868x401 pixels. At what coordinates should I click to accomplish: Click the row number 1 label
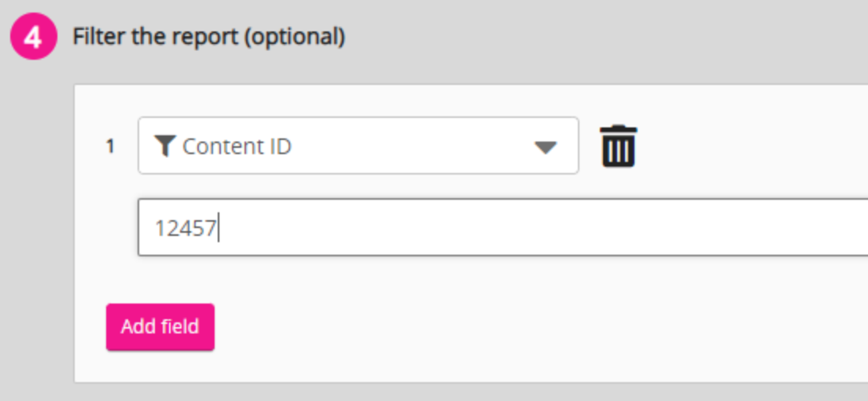click(x=110, y=146)
